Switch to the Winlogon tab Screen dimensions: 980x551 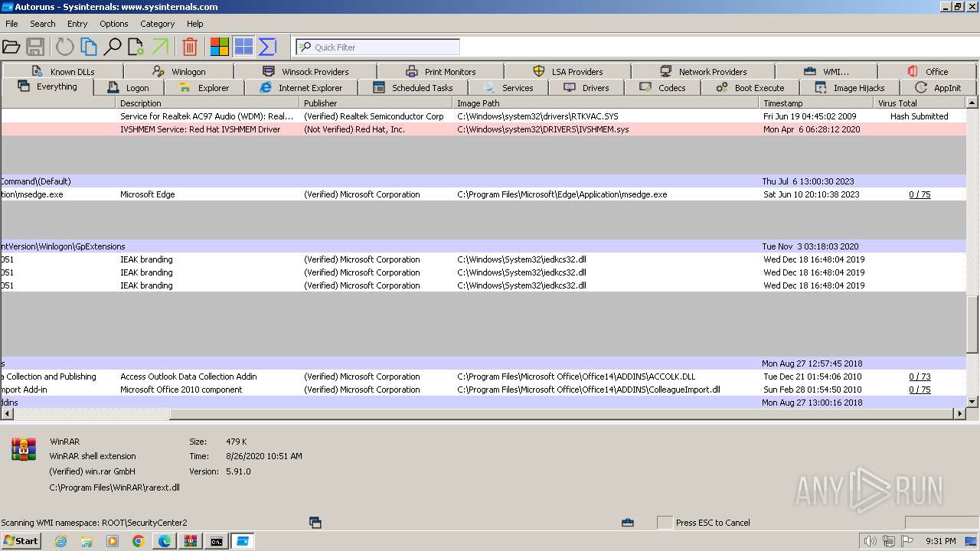pos(178,71)
